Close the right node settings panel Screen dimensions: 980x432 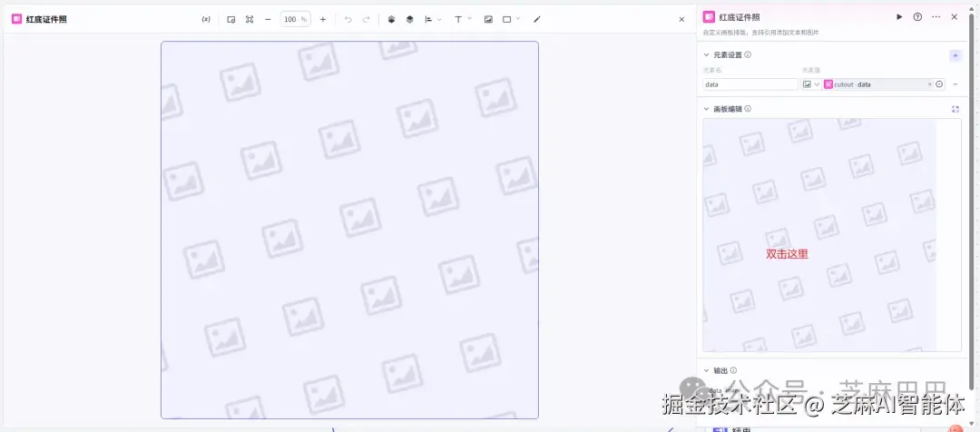pyautogui.click(x=955, y=17)
